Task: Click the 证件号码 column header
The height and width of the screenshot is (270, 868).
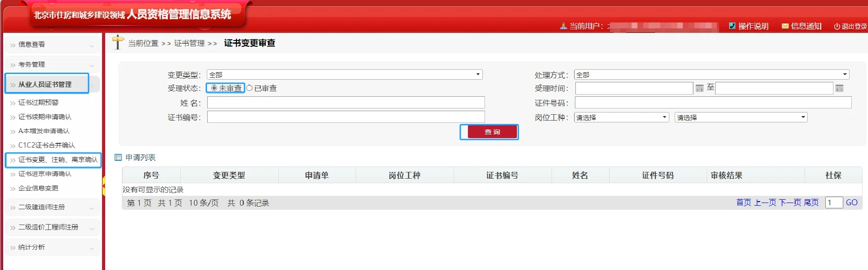Action: pyautogui.click(x=658, y=175)
